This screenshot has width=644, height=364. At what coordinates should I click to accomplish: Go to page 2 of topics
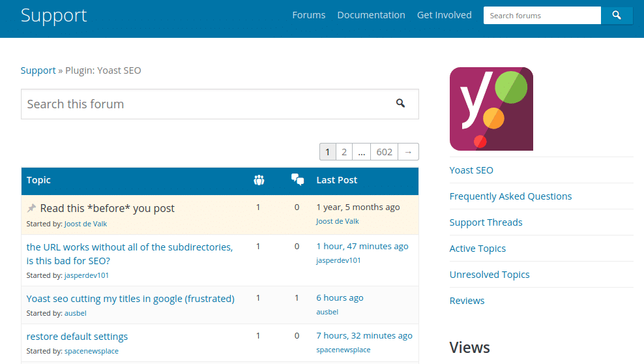tap(344, 152)
